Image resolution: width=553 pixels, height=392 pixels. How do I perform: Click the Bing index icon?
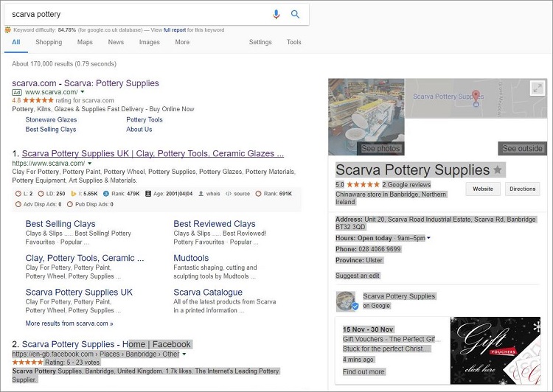[x=74, y=194]
